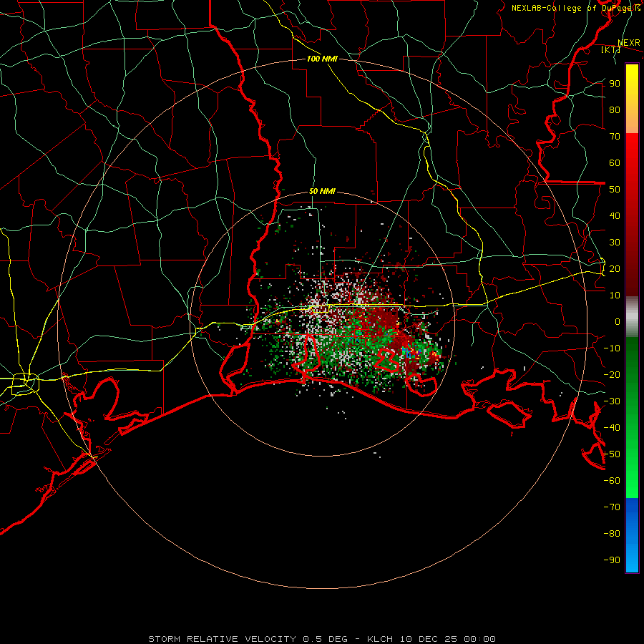Image resolution: width=644 pixels, height=644 pixels.
Task: Click the positive 30 scale value
Action: tap(615, 243)
